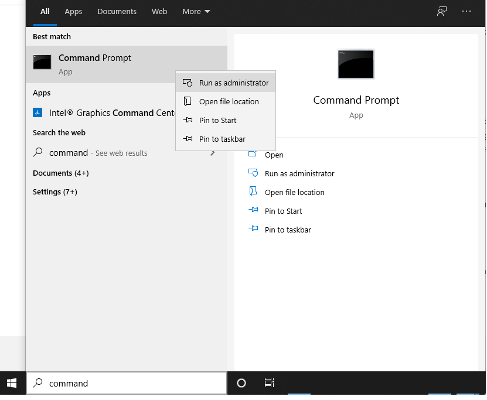487x400 pixels.
Task: Click Open in the right pane
Action: tap(274, 155)
